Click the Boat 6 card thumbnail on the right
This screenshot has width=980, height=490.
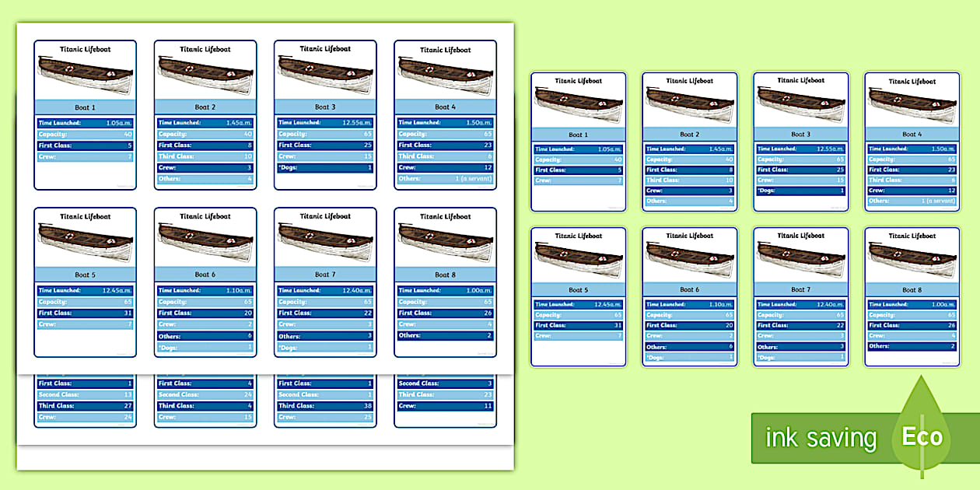click(689, 296)
